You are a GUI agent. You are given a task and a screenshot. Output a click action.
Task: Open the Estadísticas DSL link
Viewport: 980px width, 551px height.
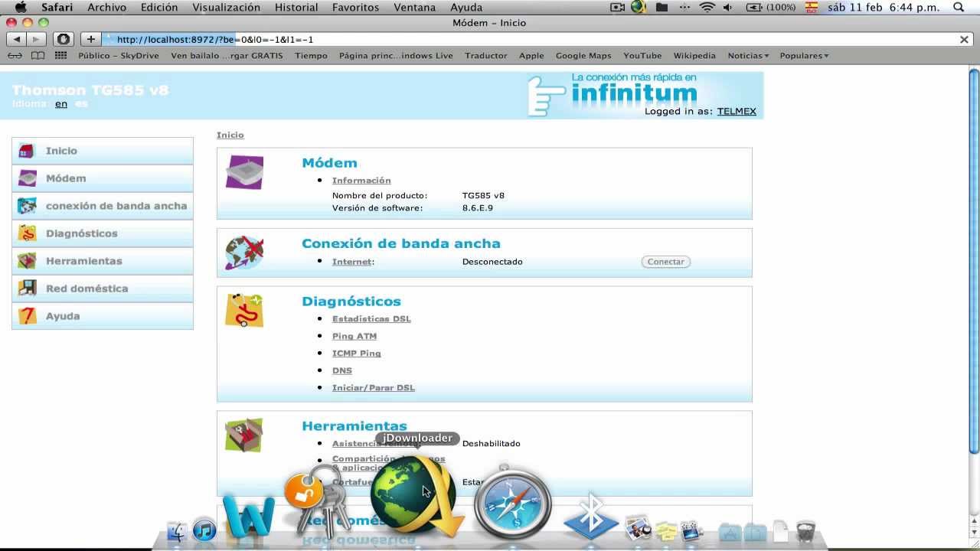tap(371, 319)
